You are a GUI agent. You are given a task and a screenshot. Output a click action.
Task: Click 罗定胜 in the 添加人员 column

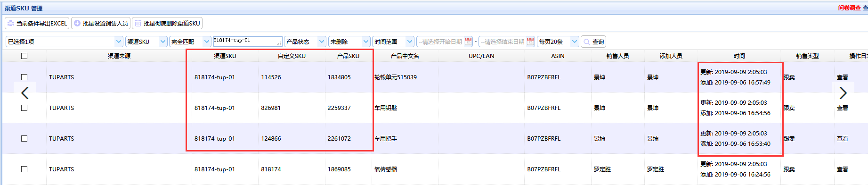tap(656, 169)
